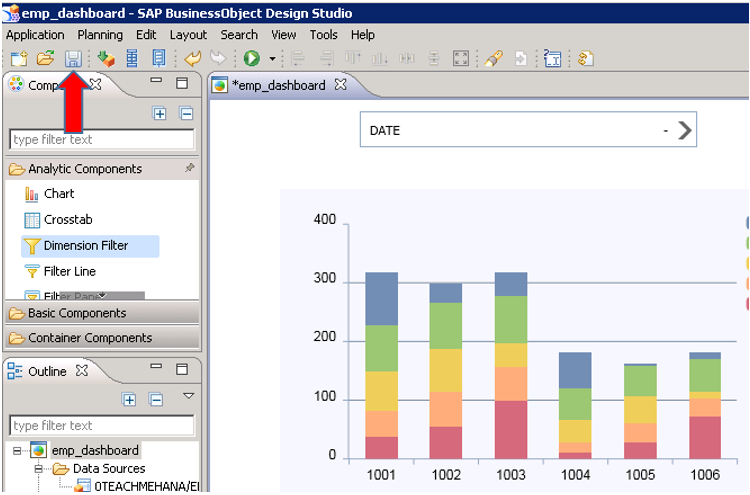The width and height of the screenshot is (750, 495).
Task: Click the maximize component toolbar icon
Action: point(461,58)
